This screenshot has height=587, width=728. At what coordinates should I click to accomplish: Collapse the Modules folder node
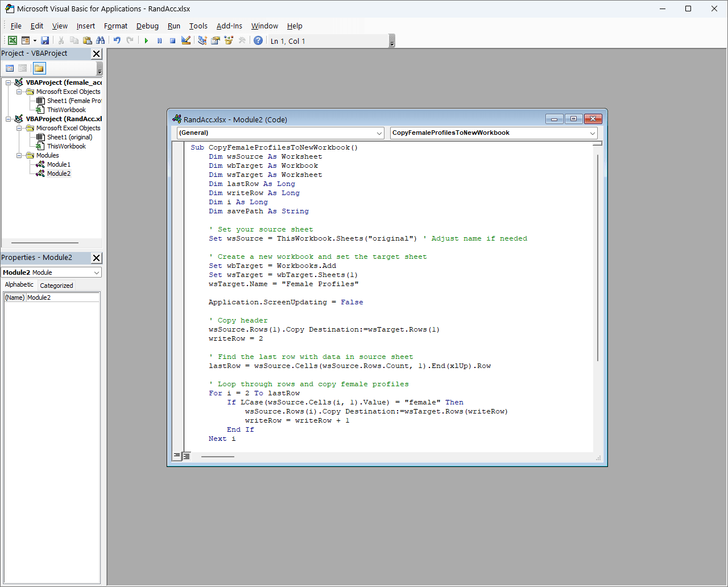pyautogui.click(x=19, y=155)
